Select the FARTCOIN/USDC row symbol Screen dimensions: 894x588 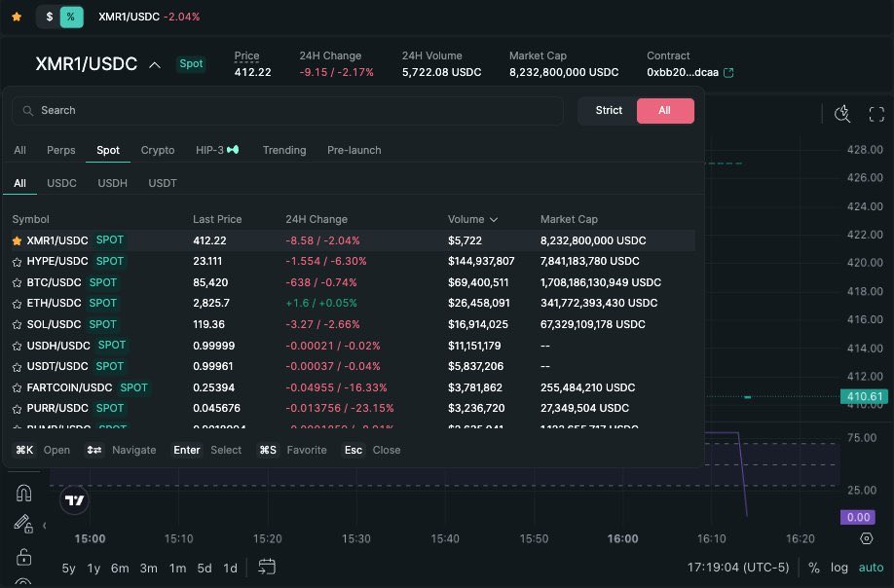[69, 387]
